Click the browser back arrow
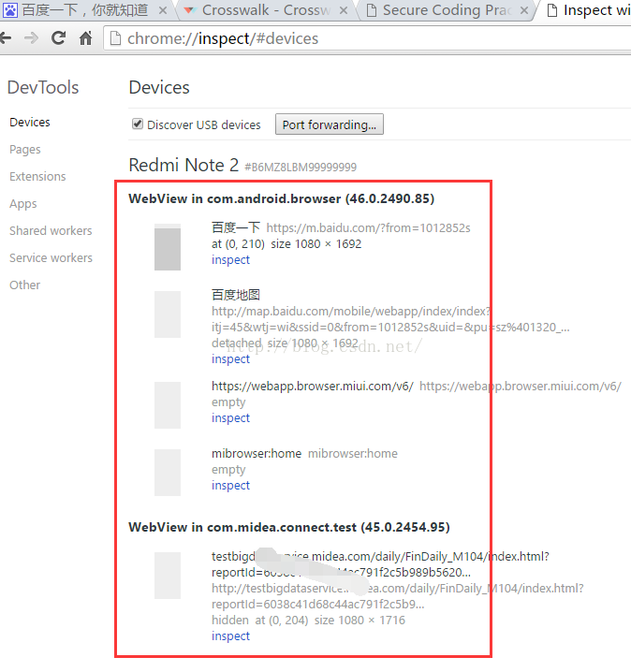Viewport: 631px width, 672px height. tap(5, 38)
